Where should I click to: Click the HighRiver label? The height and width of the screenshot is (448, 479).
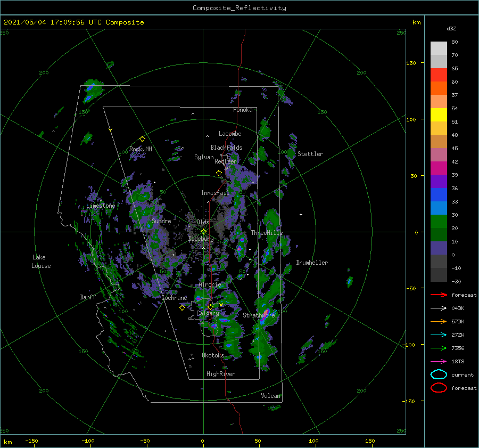[221, 374]
